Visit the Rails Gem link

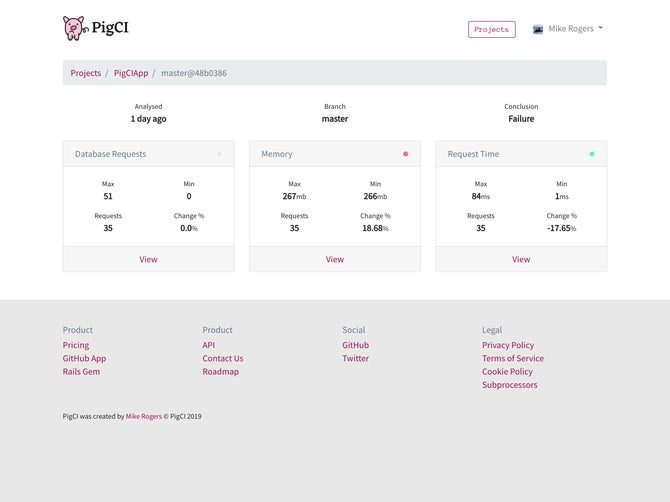pyautogui.click(x=81, y=372)
